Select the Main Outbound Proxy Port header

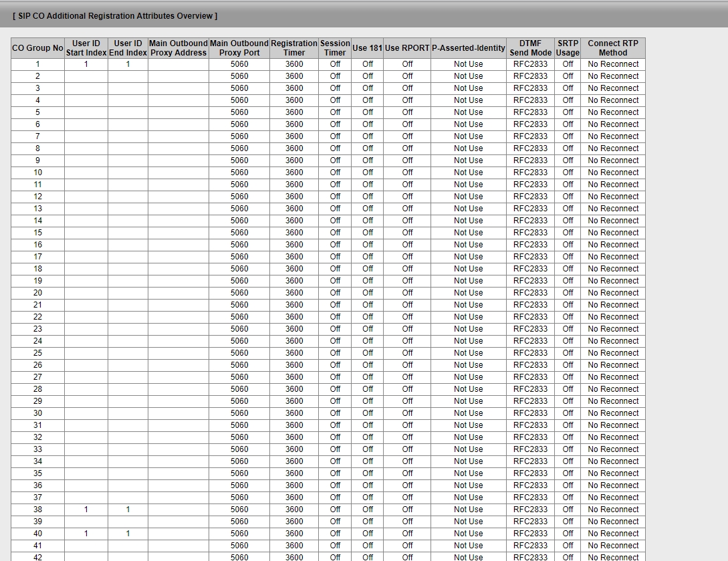coord(239,48)
